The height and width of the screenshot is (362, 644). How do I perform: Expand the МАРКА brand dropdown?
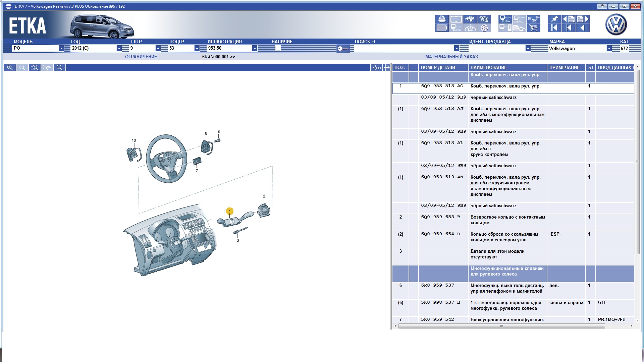609,48
